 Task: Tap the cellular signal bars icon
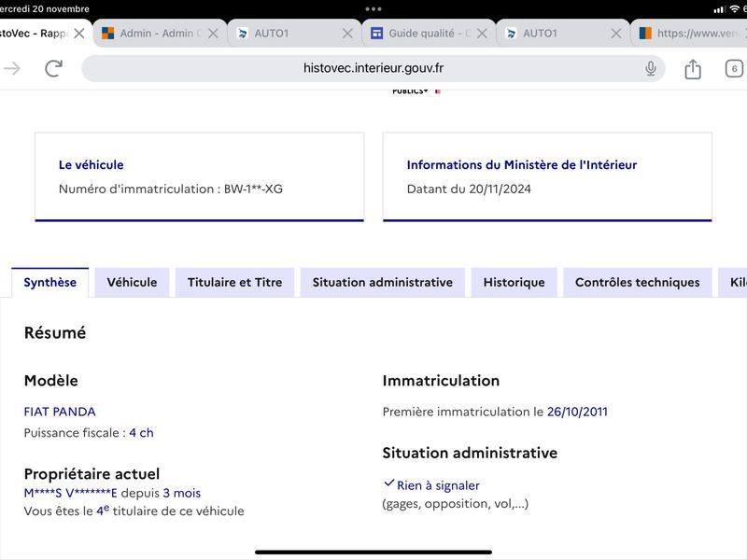[719, 9]
